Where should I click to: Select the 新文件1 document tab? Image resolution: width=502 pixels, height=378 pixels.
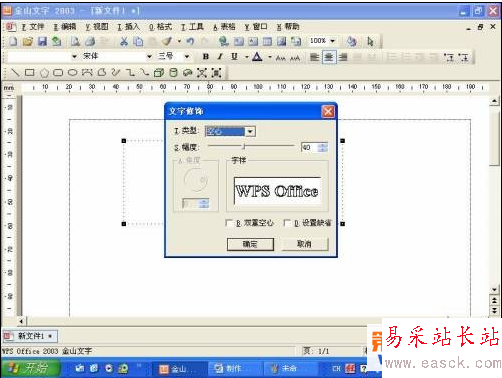(30, 336)
